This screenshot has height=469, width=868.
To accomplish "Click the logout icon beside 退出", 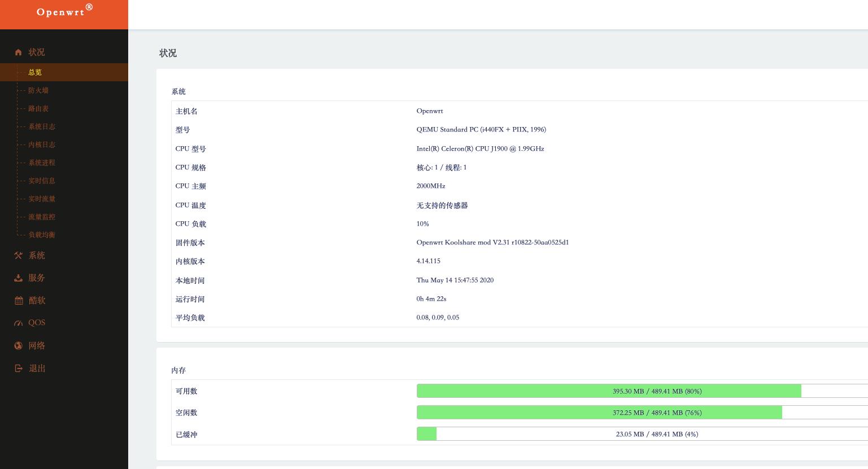I will click(18, 369).
